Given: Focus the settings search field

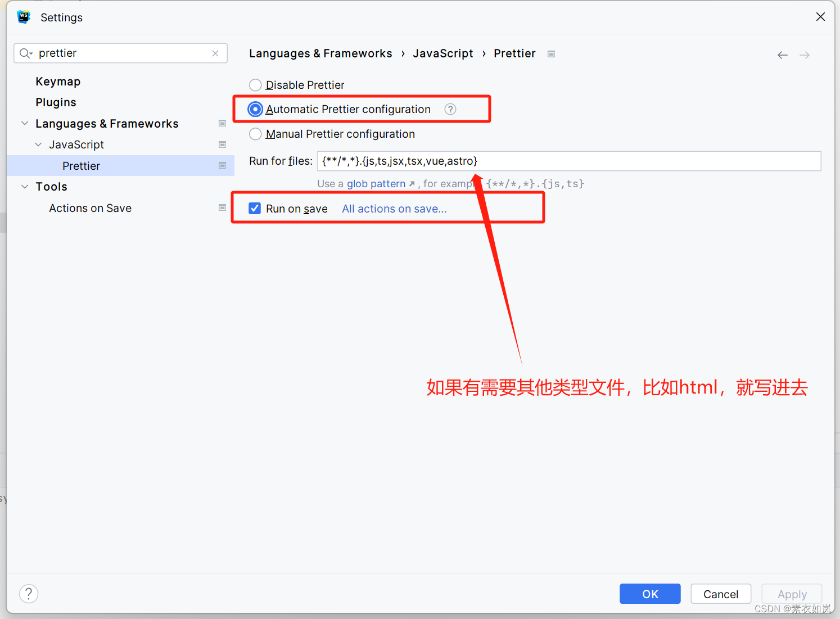Looking at the screenshot, I should point(121,53).
